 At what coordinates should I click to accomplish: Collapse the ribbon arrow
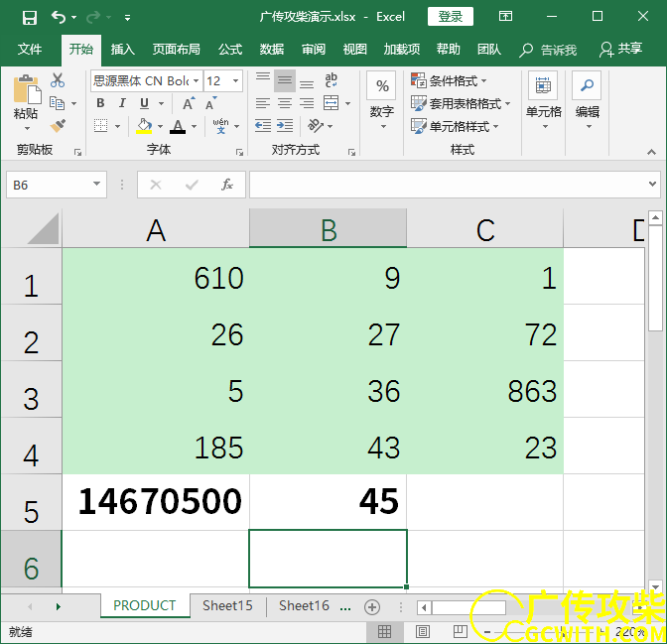(651, 152)
